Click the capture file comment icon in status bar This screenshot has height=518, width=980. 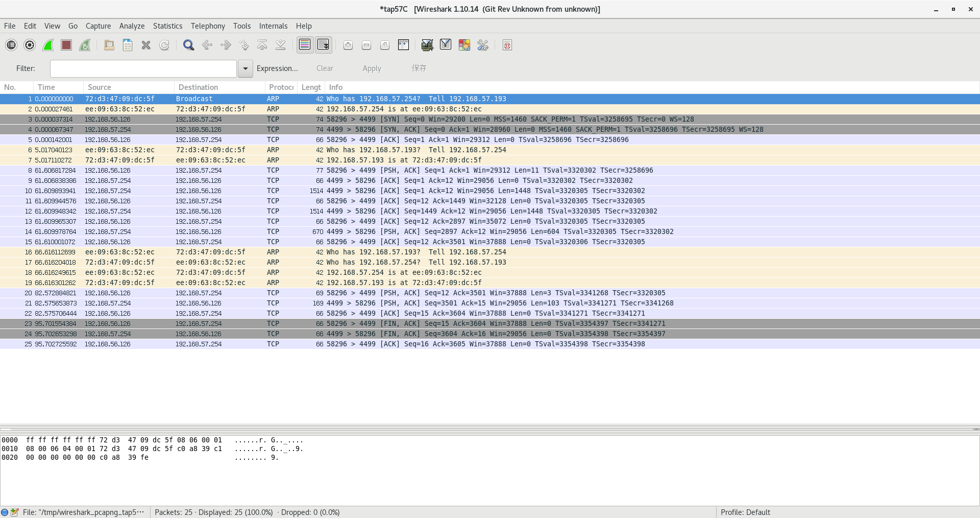pyautogui.click(x=14, y=512)
